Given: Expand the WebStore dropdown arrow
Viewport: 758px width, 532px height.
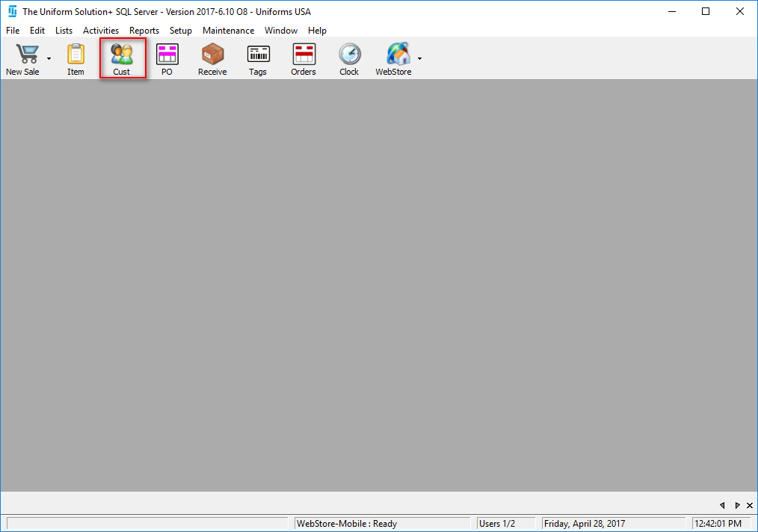Looking at the screenshot, I should click(x=419, y=58).
